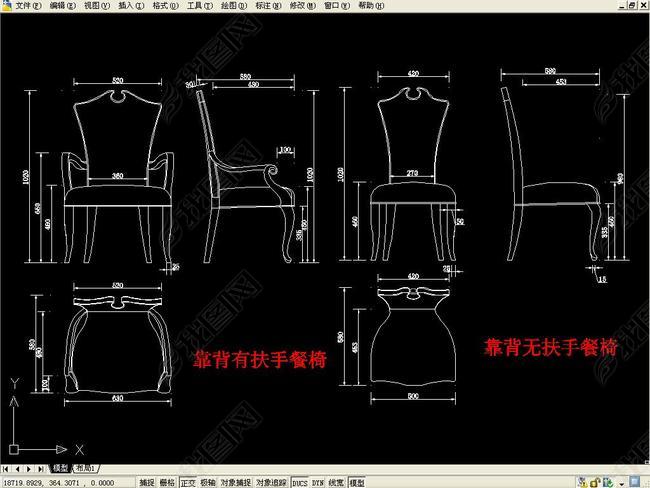Toggle 捕捉 snap mode in status bar
Viewport: 650px width, 488px height.
tap(147, 482)
